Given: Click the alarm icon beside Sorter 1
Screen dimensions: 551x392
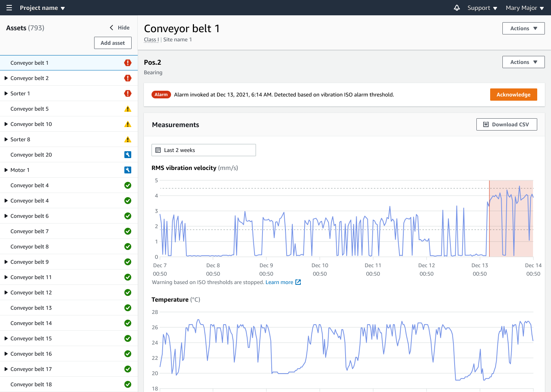Looking at the screenshot, I should tap(128, 93).
